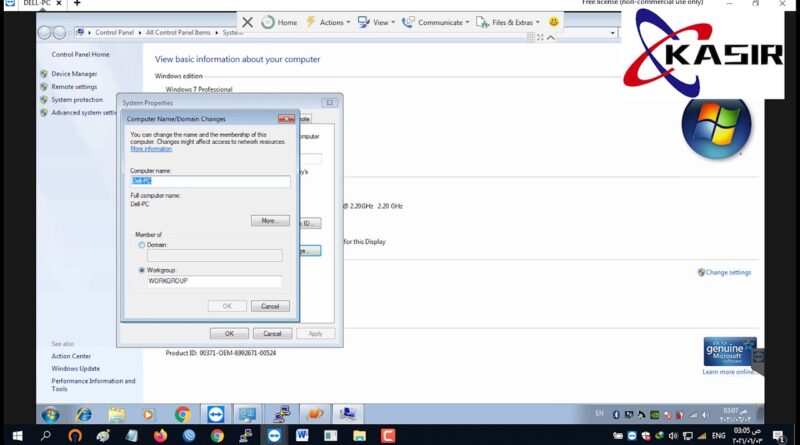Image resolution: width=800 pixels, height=445 pixels.
Task: Go forward in remote Control Panel window
Action: [x=60, y=33]
